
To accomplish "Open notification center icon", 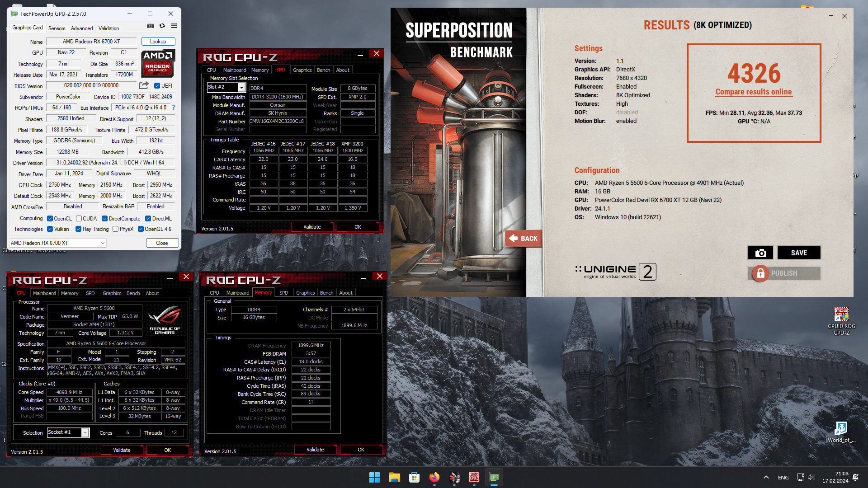I will coord(855,477).
